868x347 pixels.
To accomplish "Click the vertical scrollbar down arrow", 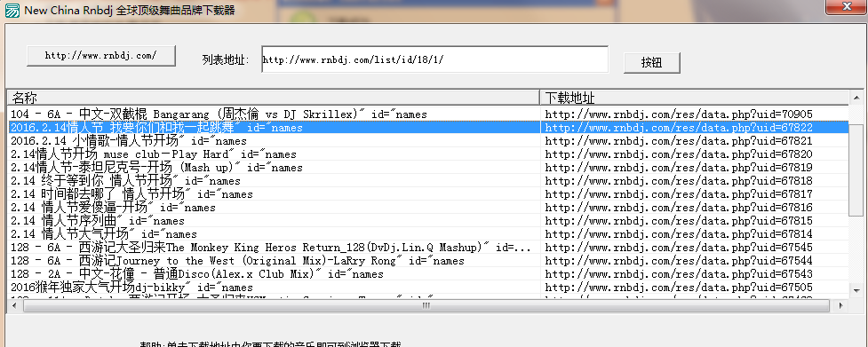I will (856, 290).
